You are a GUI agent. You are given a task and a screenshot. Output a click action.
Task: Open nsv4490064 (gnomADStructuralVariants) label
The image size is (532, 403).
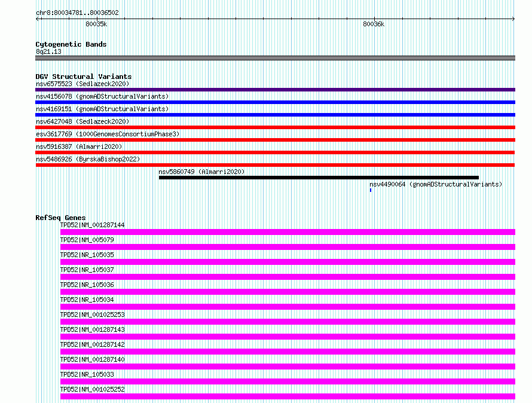(436, 184)
